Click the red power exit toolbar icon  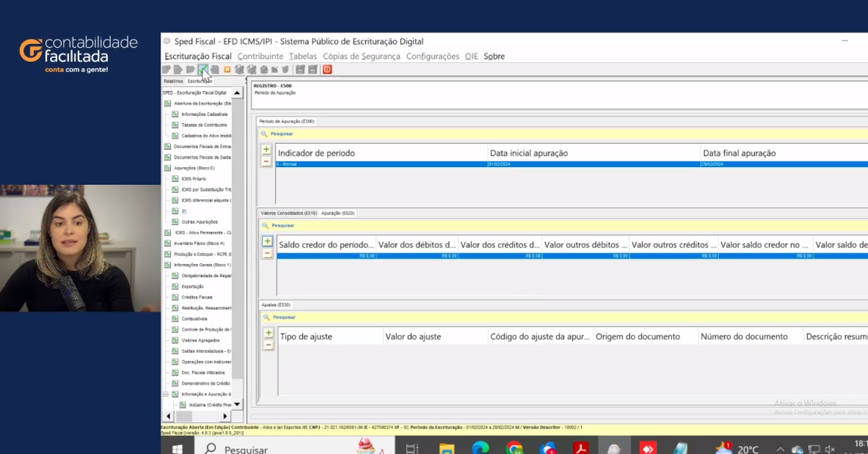click(327, 70)
